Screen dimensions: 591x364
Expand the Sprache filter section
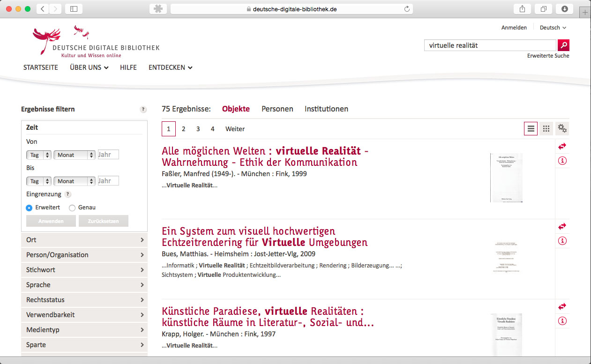[x=84, y=285]
